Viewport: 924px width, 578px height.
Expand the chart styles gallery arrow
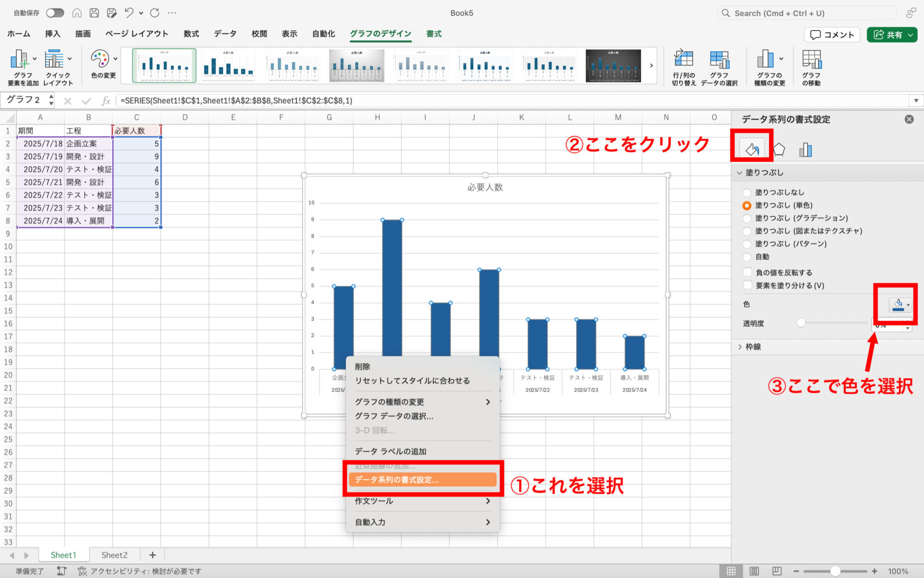(651, 65)
